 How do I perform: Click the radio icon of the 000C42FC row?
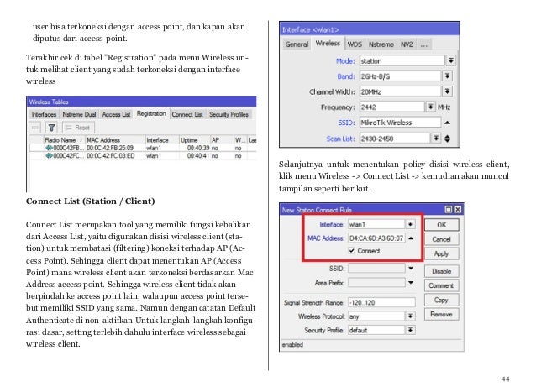(x=49, y=155)
